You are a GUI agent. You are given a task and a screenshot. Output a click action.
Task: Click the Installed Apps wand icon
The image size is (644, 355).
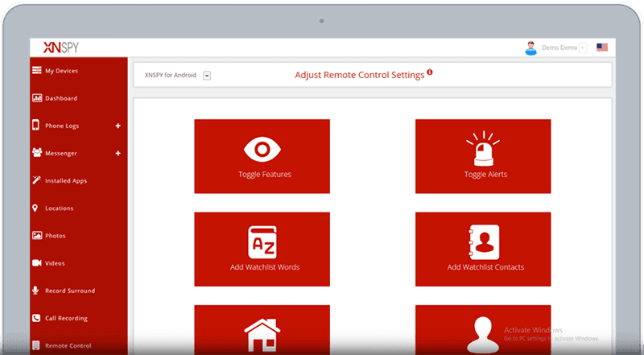click(x=36, y=180)
